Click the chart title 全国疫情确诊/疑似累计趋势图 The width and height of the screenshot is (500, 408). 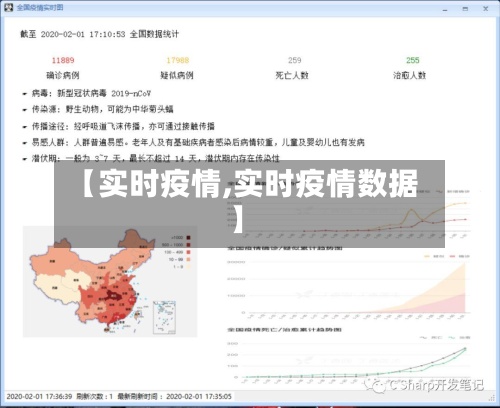(x=285, y=248)
